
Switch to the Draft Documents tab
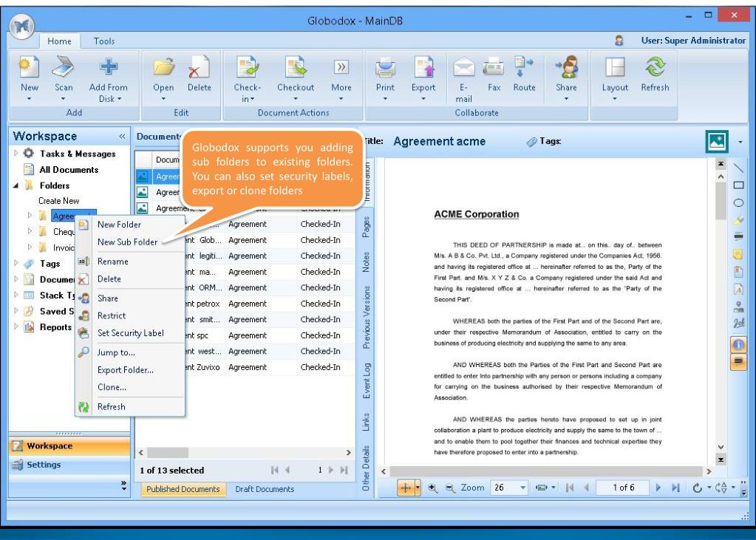point(265,489)
